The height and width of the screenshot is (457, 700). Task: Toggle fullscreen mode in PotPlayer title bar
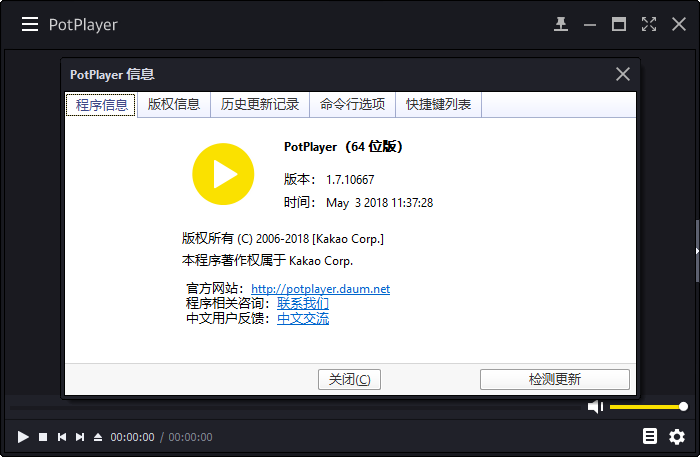649,24
